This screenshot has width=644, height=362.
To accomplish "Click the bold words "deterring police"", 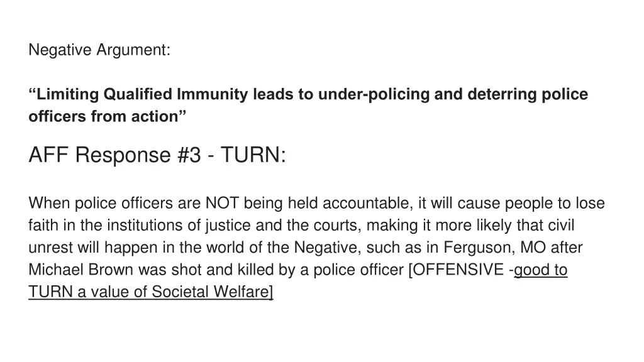I will [x=528, y=94].
